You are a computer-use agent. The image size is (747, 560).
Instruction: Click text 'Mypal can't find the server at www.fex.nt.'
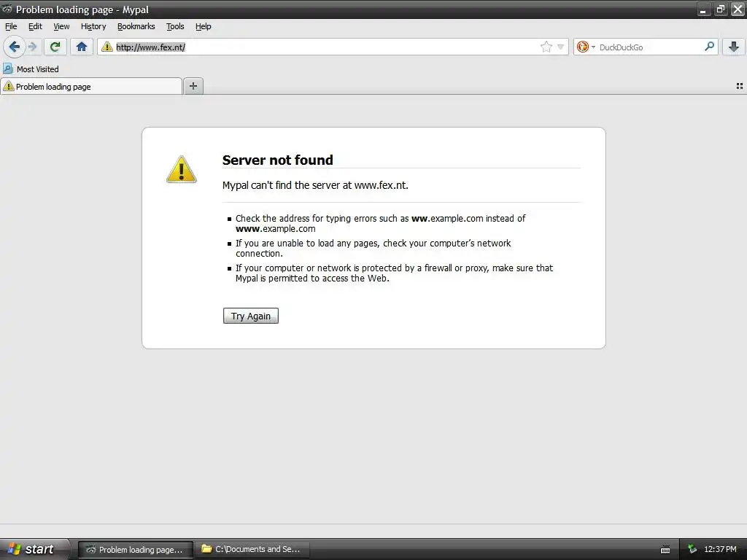[x=315, y=185]
